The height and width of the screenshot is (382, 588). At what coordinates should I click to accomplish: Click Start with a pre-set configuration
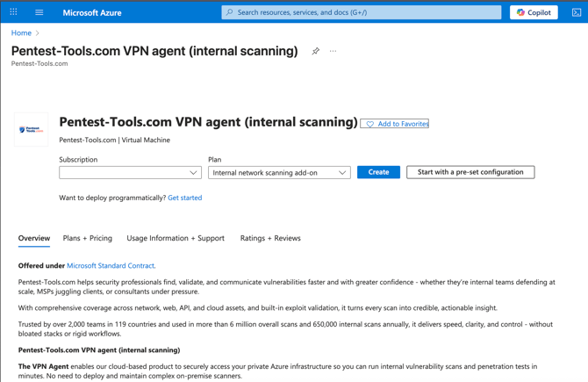click(x=470, y=172)
